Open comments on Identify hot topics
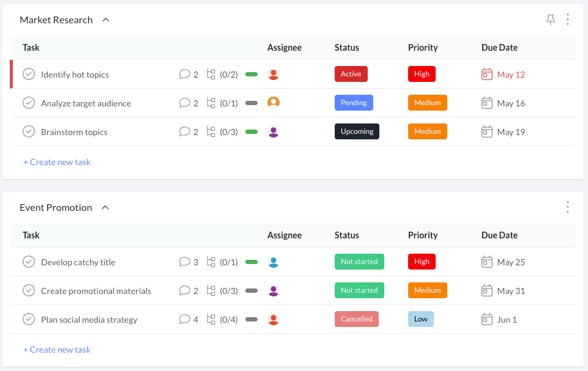 tap(185, 74)
